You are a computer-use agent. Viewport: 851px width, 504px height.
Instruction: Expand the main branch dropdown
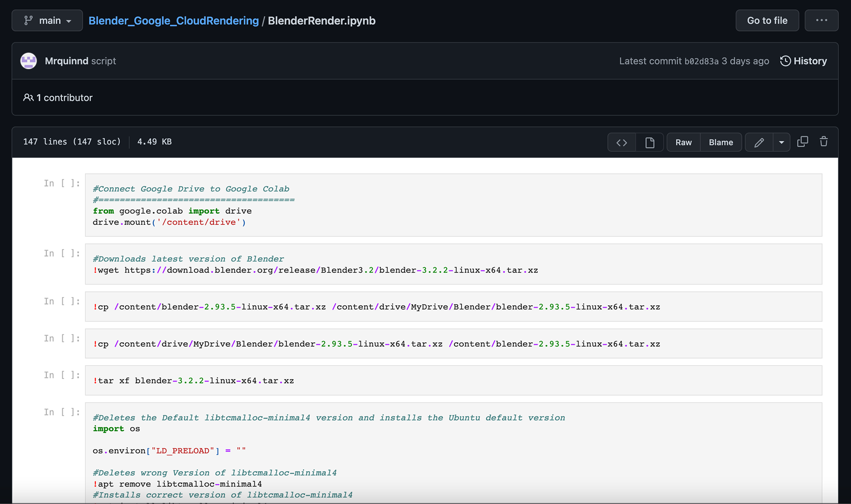pos(47,20)
